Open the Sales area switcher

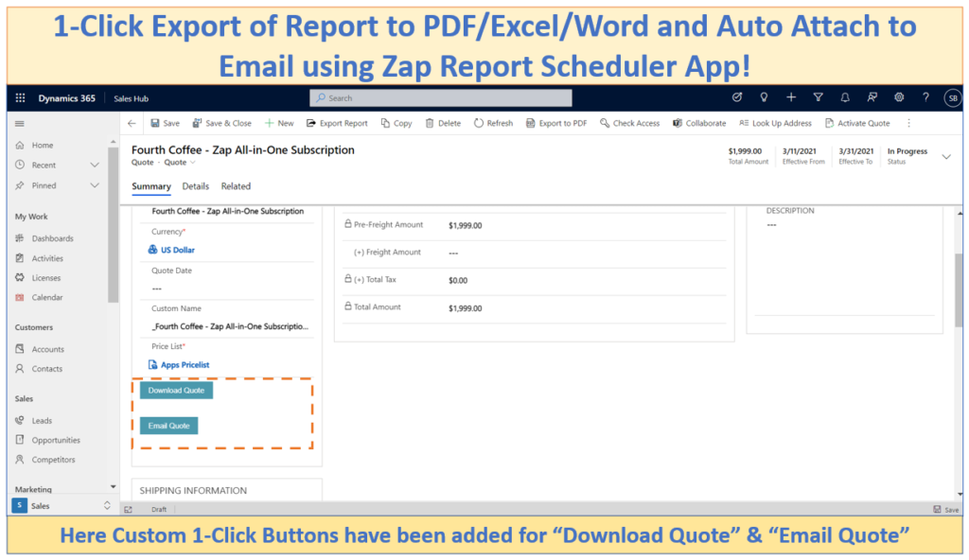pos(62,505)
